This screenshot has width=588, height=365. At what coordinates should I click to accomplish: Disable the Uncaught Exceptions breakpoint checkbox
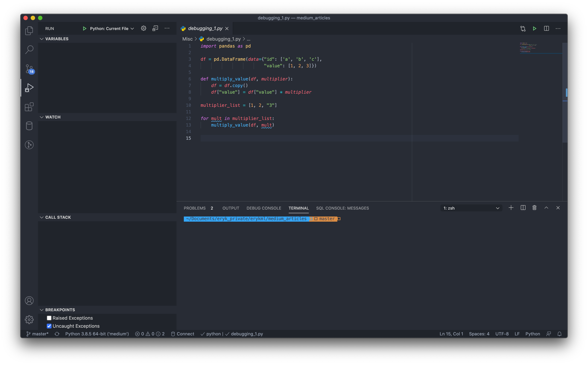49,326
